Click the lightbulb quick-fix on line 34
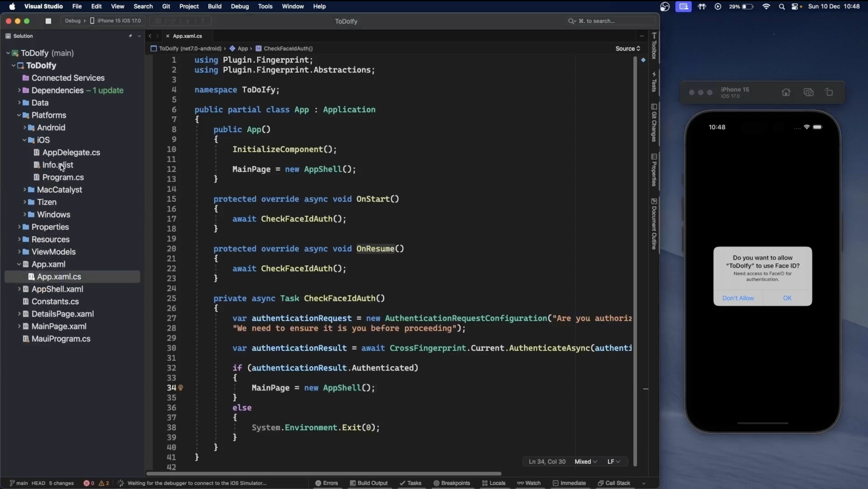 181,388
